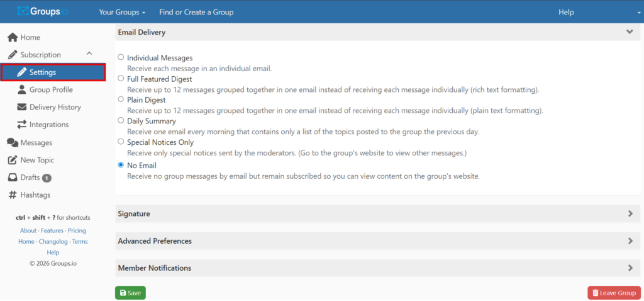
Task: Click the Hashtags hash icon
Action: [13, 195]
